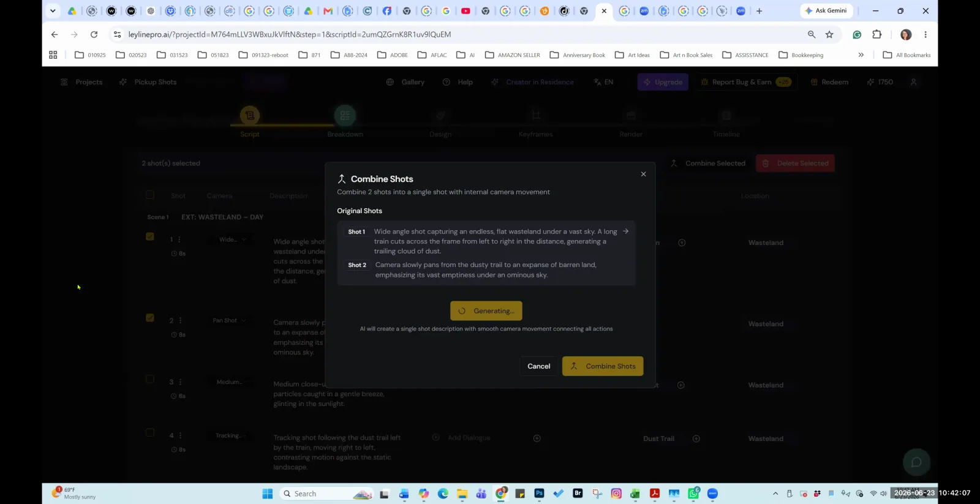This screenshot has width=980, height=504.
Task: Open WhatsApp from the taskbar
Action: 693,493
